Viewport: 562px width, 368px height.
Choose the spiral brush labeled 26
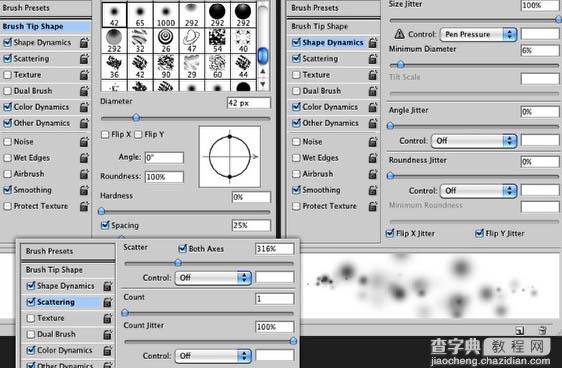pyautogui.click(x=166, y=41)
